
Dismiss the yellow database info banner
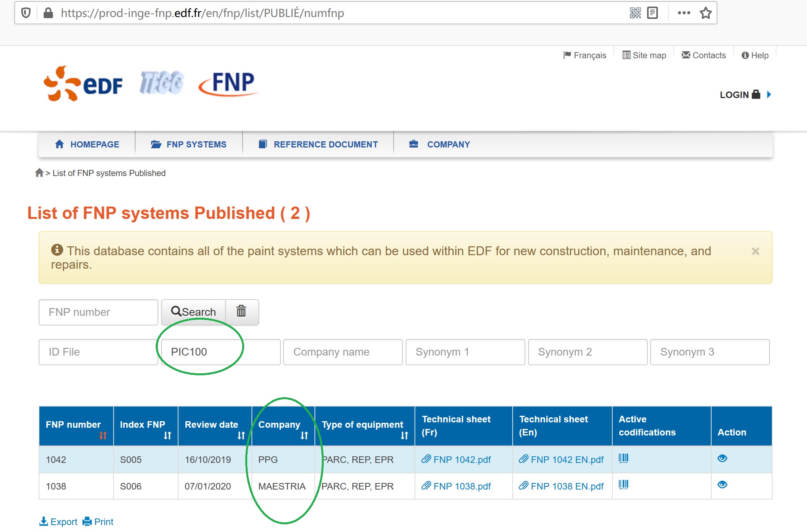(x=755, y=251)
